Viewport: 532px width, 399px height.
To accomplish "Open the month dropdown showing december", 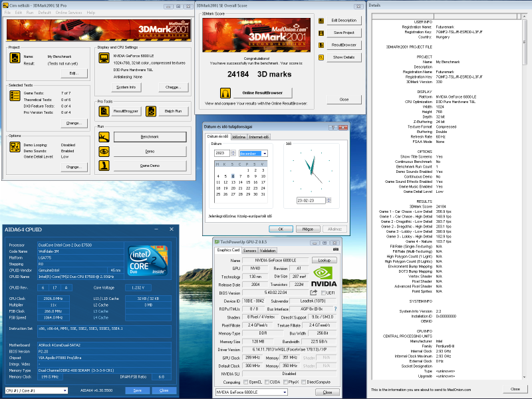I will click(x=265, y=154).
